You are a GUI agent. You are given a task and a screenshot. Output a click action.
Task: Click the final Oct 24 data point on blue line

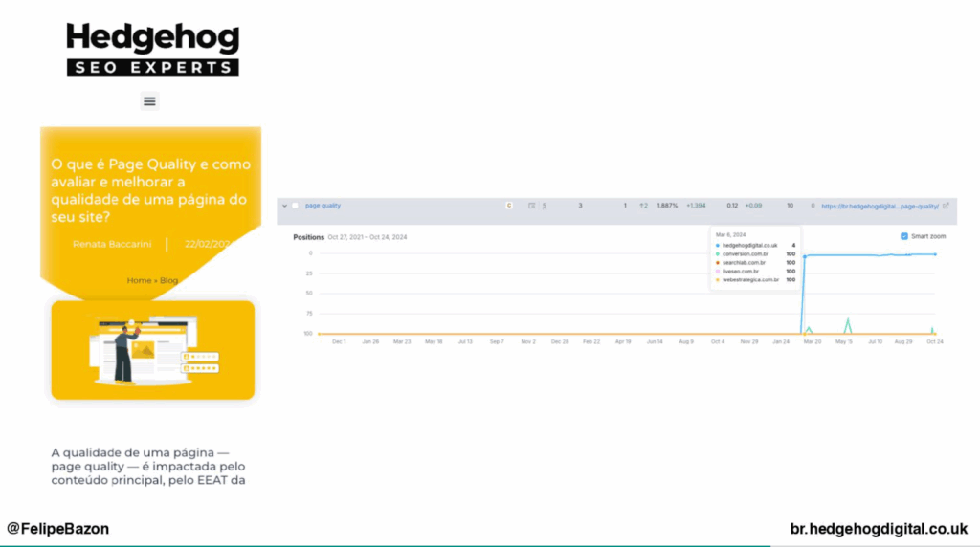click(x=934, y=254)
